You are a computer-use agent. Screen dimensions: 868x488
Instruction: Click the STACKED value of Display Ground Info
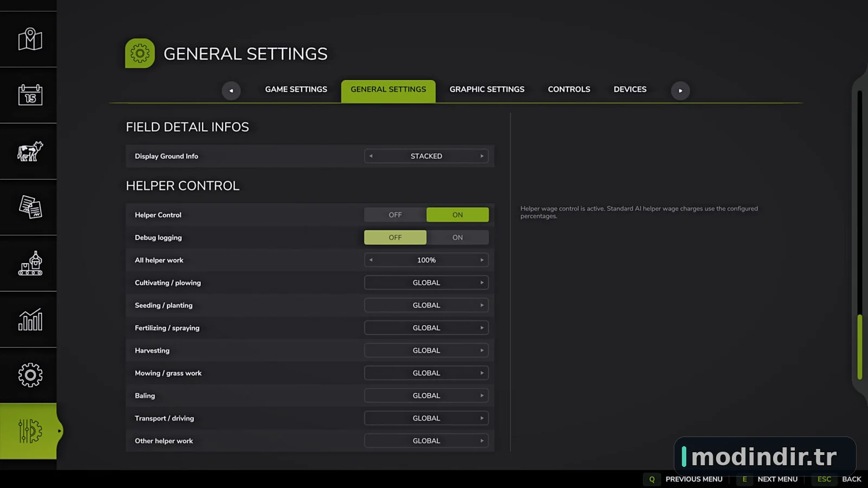426,156
